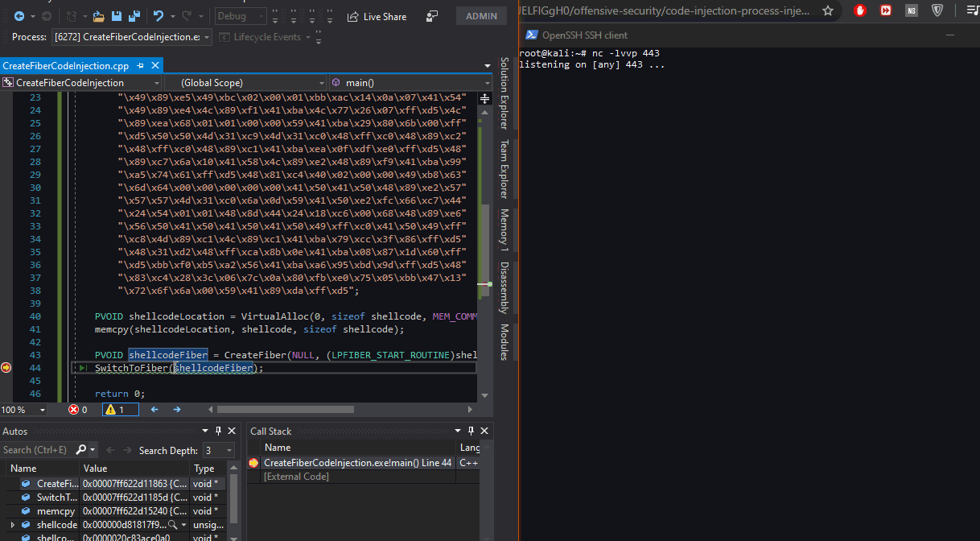Click the Save file disk icon
This screenshot has width=980, height=541.
click(x=117, y=16)
